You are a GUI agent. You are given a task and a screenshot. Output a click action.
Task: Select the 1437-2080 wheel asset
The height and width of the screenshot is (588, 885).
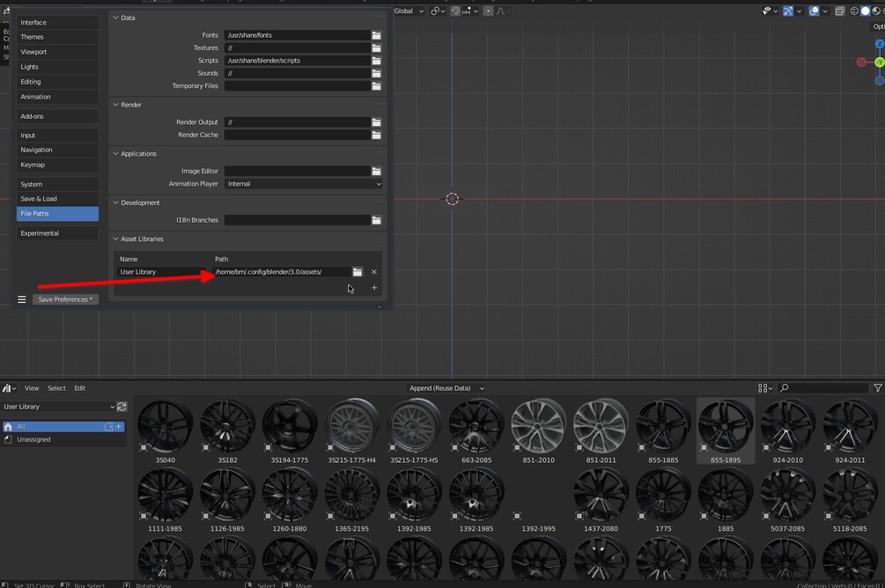pyautogui.click(x=601, y=500)
